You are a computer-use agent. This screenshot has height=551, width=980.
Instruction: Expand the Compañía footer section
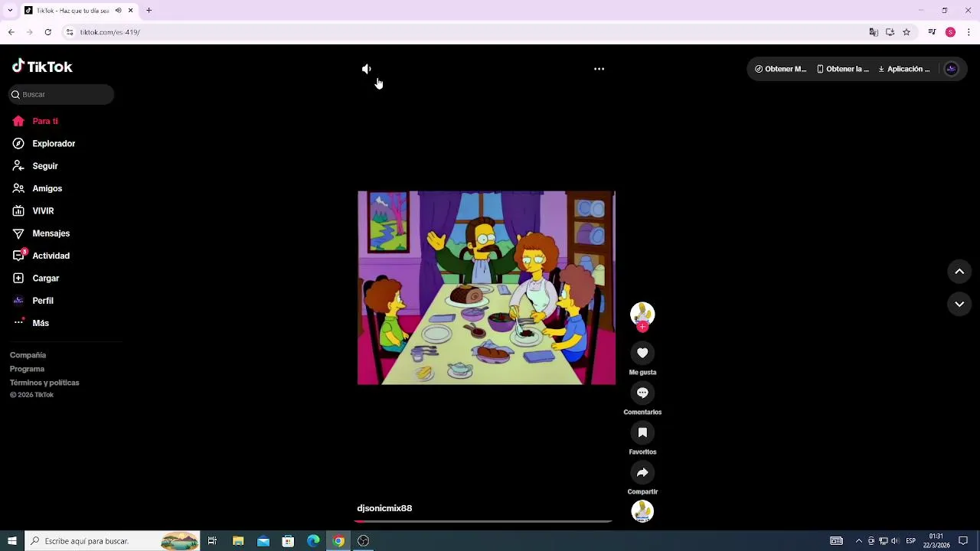coord(28,355)
